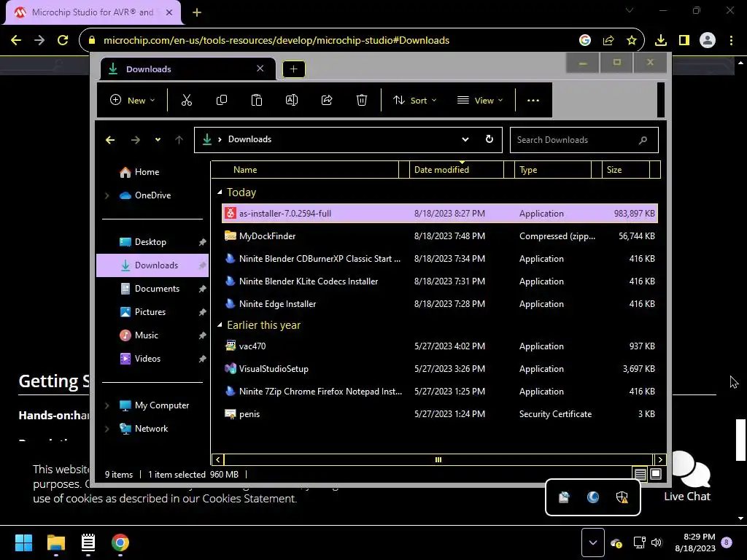The image size is (747, 560).
Task: Sort by the Name column header
Action: point(305,169)
